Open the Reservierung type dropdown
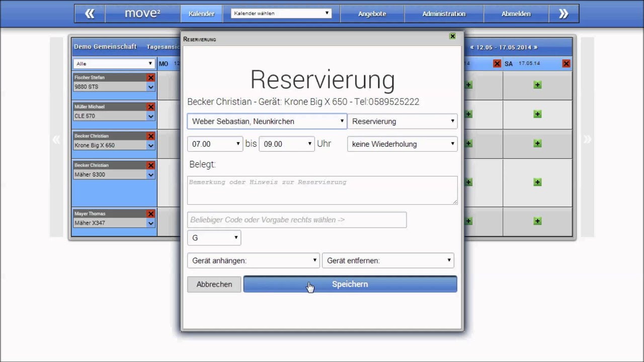 402,121
